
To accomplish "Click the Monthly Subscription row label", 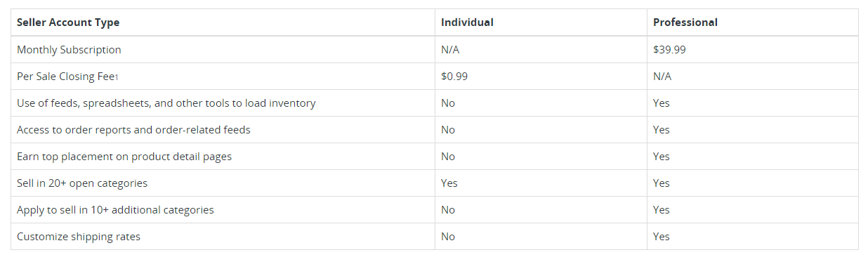I will point(69,50).
